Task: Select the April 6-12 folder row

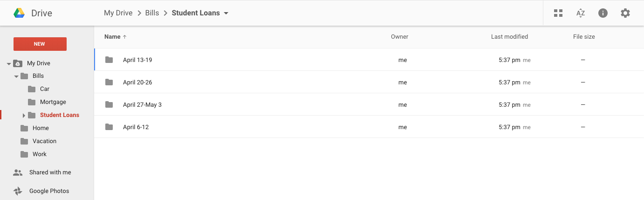Action: click(x=369, y=127)
